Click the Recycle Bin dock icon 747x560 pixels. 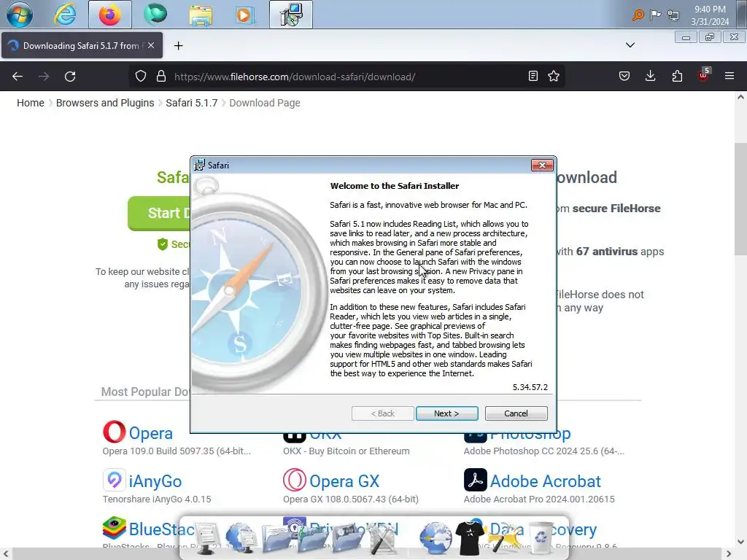point(541,537)
